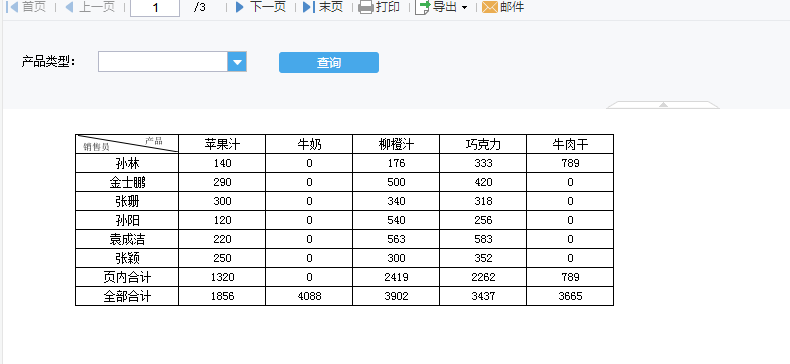Image resolution: width=790 pixels, height=364 pixels.
Task: Click the 页内合计 row label
Action: (127, 277)
